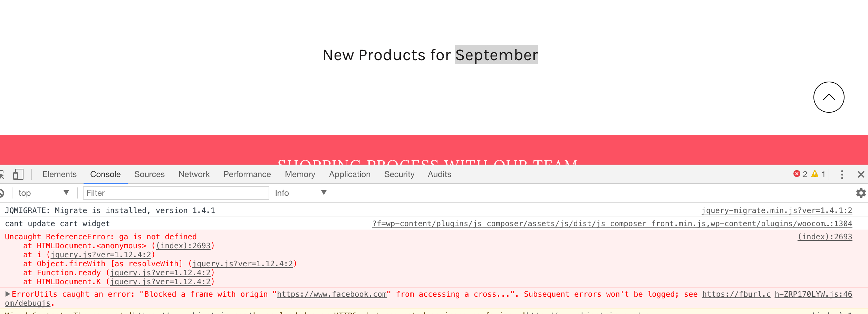This screenshot has height=314, width=868.
Task: Click the scroll-to-top arrow circle
Action: [x=829, y=97]
